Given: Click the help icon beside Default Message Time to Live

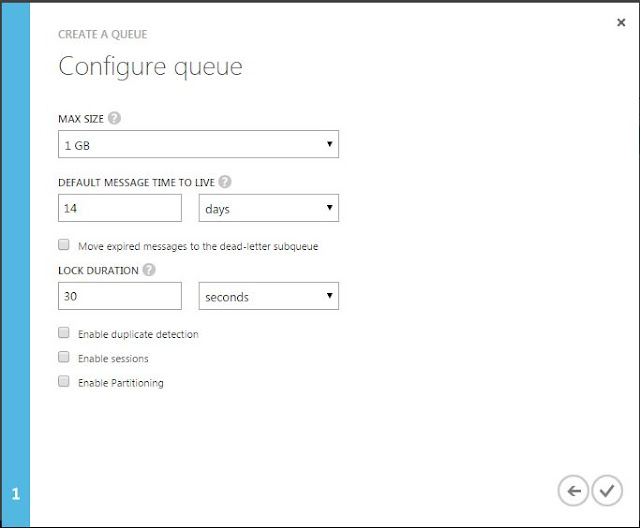Looking at the screenshot, I should [x=225, y=182].
